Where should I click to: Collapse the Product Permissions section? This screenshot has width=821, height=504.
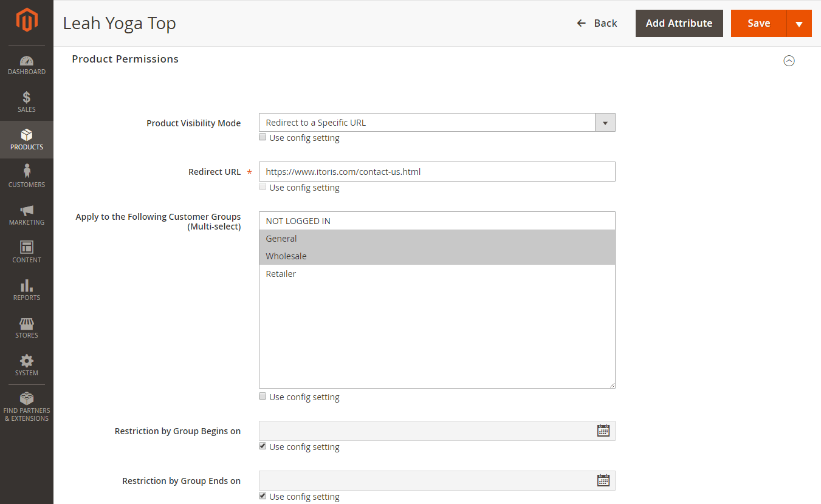coord(789,61)
